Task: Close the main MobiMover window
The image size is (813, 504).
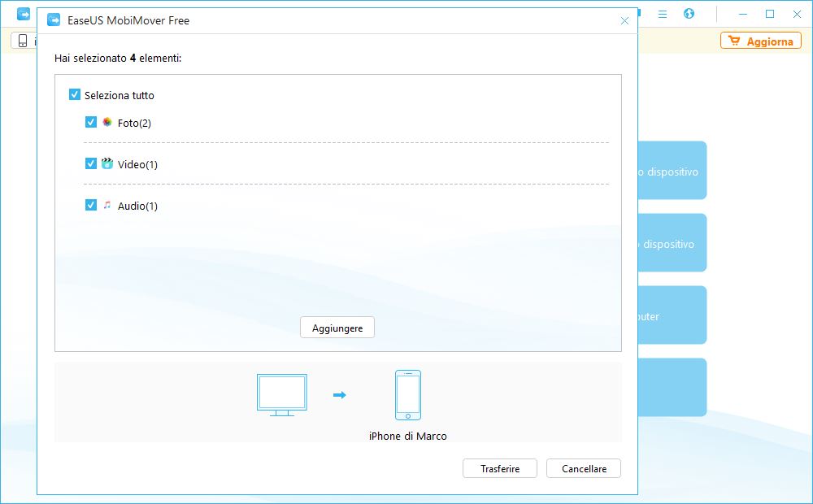Action: click(797, 14)
